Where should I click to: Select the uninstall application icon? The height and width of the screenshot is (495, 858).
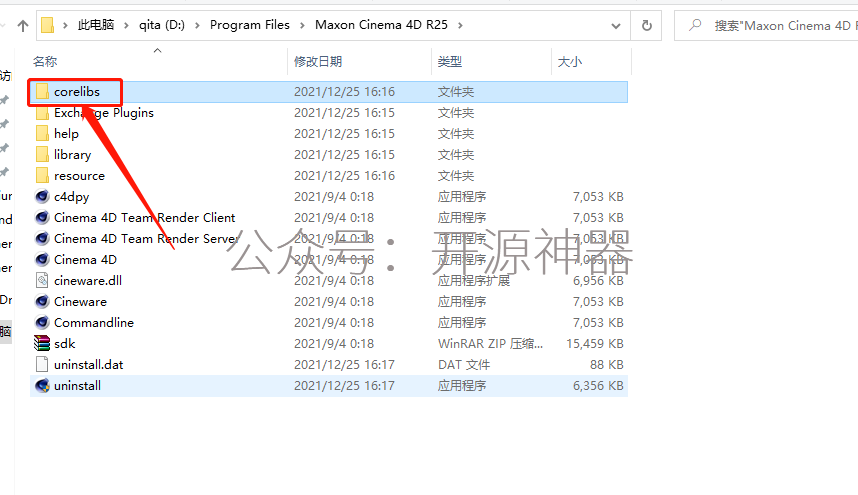point(42,386)
